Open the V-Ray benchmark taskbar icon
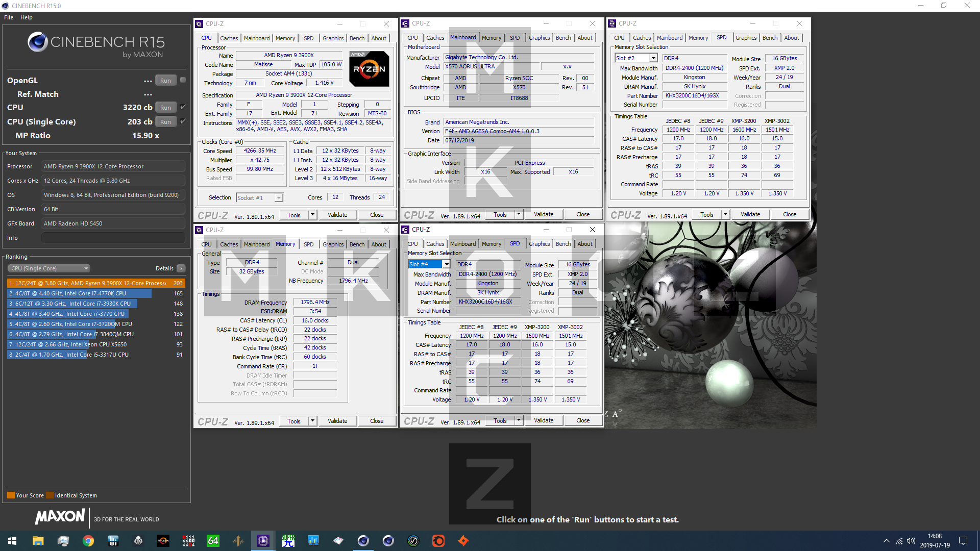Image resolution: width=980 pixels, height=551 pixels. click(413, 541)
